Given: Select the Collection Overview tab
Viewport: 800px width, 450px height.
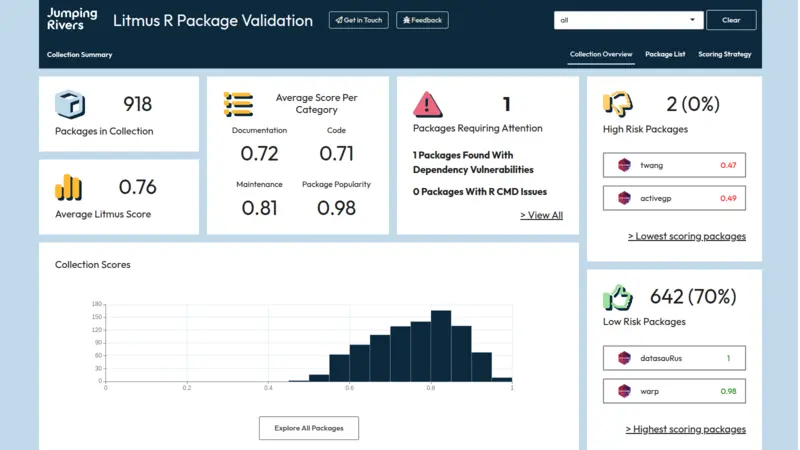Looking at the screenshot, I should click(601, 54).
